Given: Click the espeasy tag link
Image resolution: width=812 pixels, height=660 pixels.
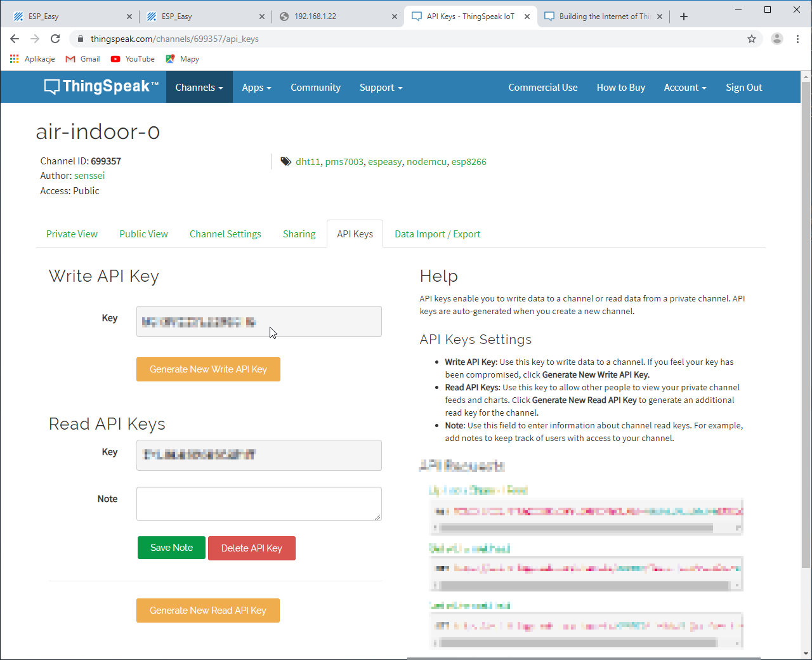Looking at the screenshot, I should pyautogui.click(x=384, y=162).
